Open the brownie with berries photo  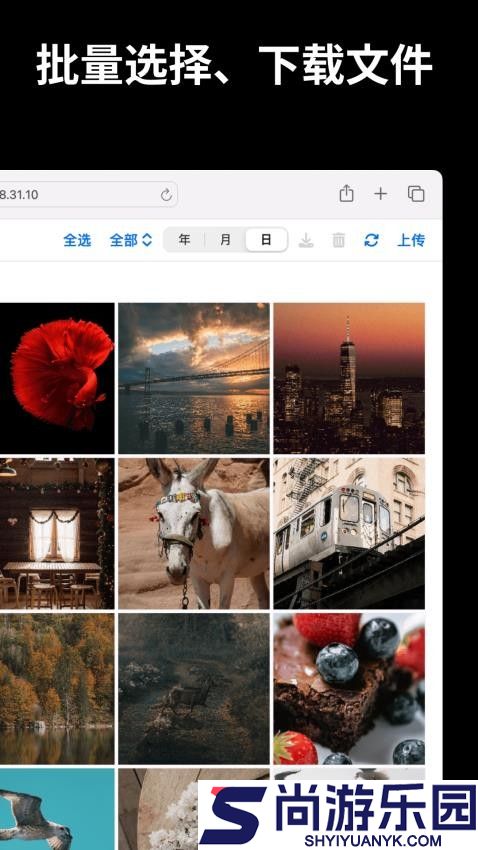click(x=349, y=688)
